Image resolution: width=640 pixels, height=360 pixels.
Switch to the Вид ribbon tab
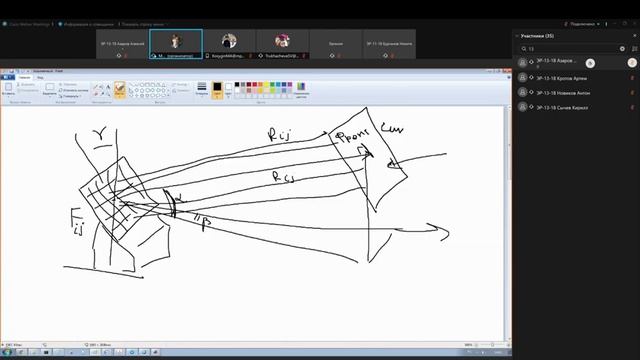[x=40, y=77]
